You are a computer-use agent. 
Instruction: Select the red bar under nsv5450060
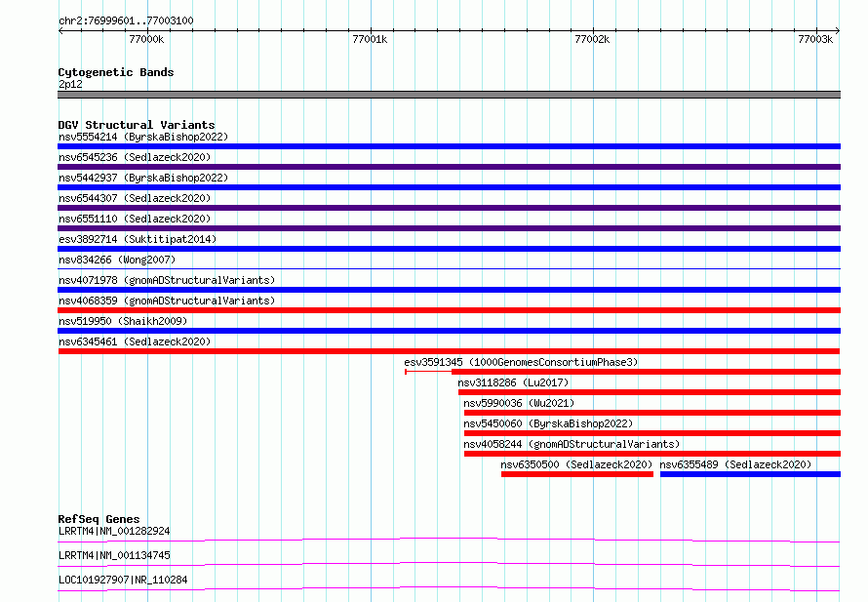pyautogui.click(x=652, y=433)
